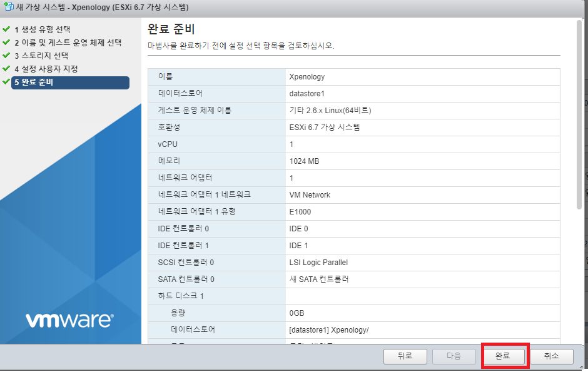
Task: Click the green checkmark beside 생성 유형 선택
Action: 6,29
